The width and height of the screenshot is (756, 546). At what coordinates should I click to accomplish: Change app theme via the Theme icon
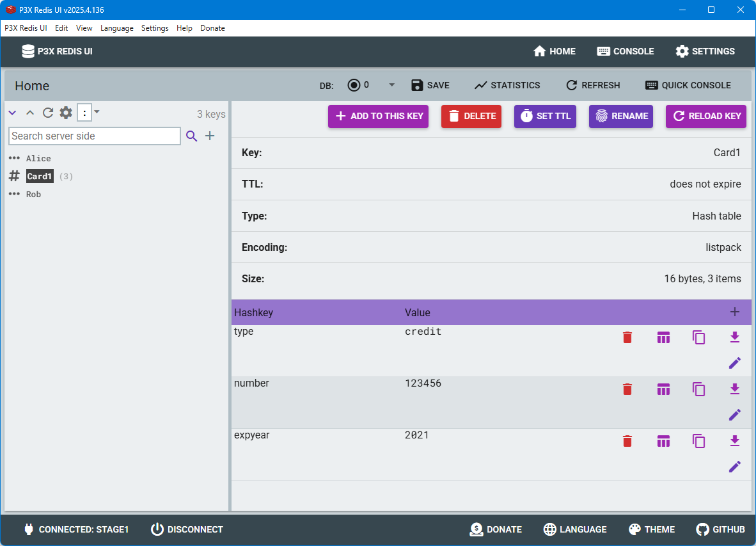651,529
